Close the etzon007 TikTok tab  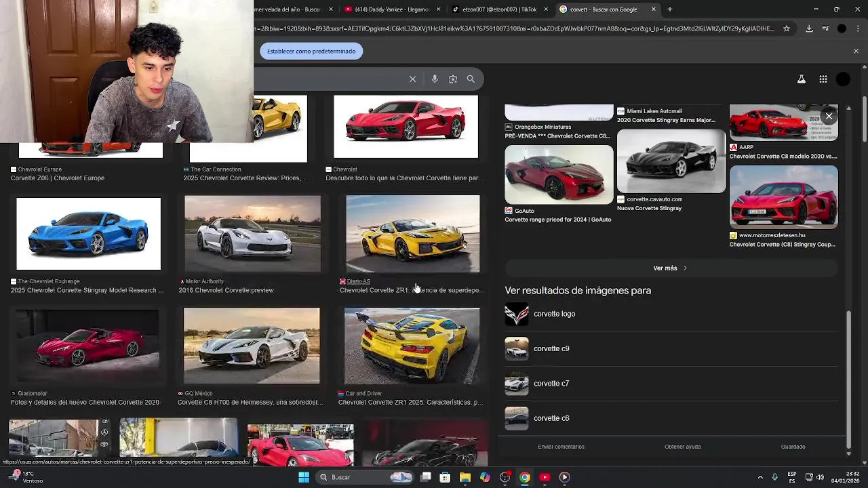pyautogui.click(x=546, y=9)
